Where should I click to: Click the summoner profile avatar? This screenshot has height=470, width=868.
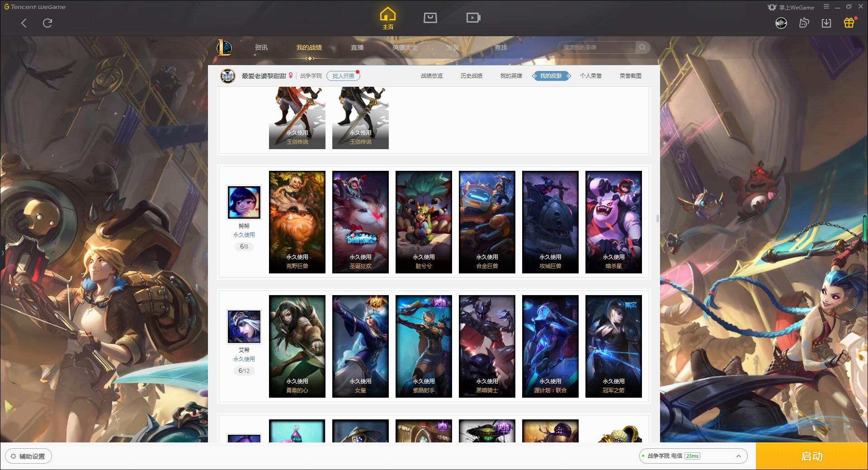(x=228, y=76)
